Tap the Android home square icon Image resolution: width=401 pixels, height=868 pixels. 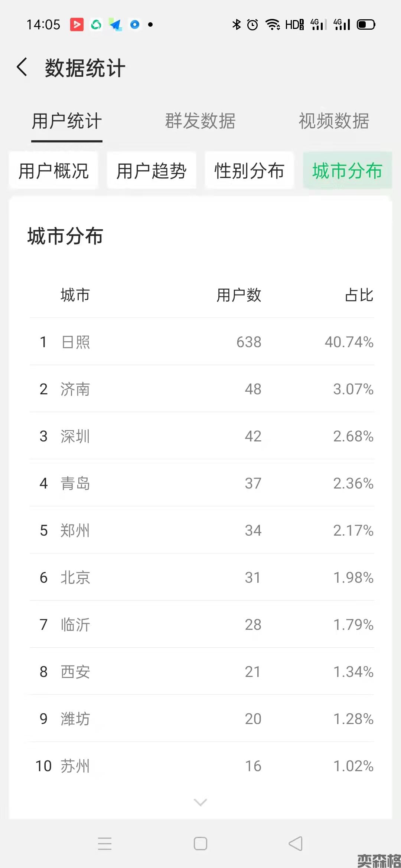click(200, 843)
